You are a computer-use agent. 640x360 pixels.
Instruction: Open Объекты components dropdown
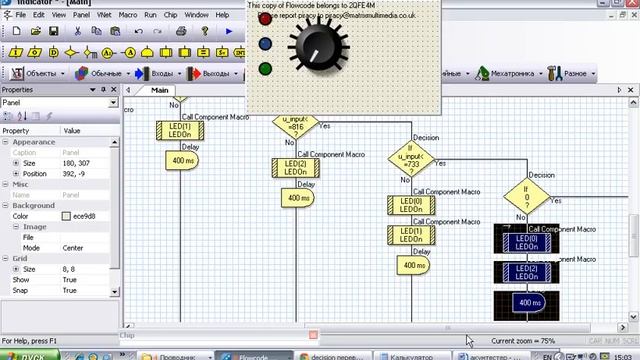(38, 73)
